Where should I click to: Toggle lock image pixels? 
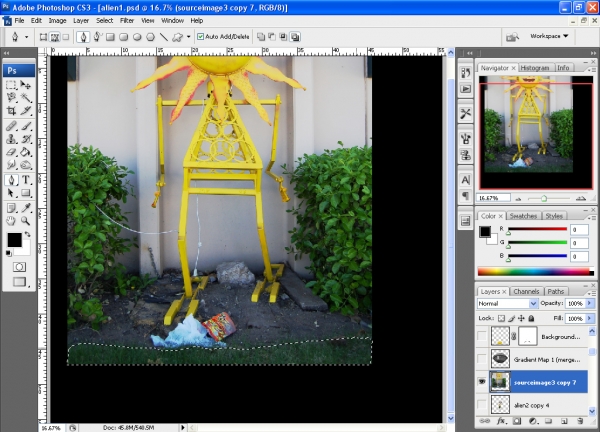pyautogui.click(x=511, y=318)
